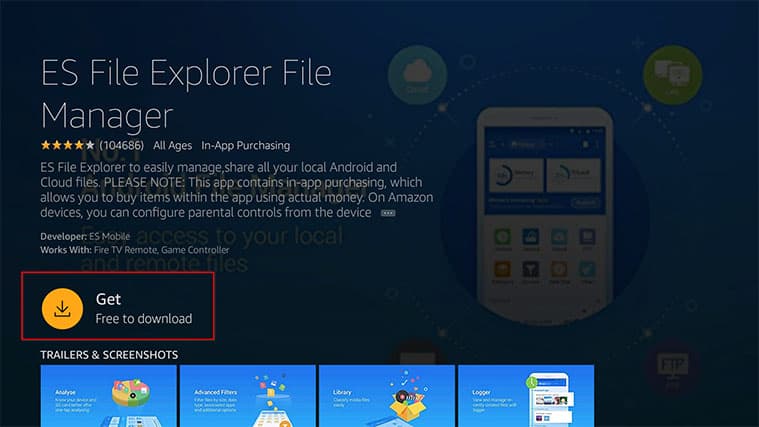
Task: Open the Advanced Filters screenshot thumbnail
Action: 244,395
